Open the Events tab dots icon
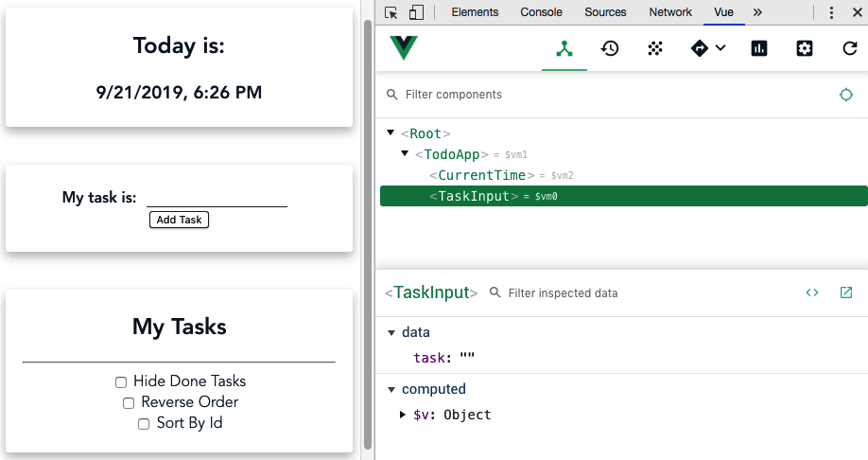The image size is (868, 460). (655, 49)
